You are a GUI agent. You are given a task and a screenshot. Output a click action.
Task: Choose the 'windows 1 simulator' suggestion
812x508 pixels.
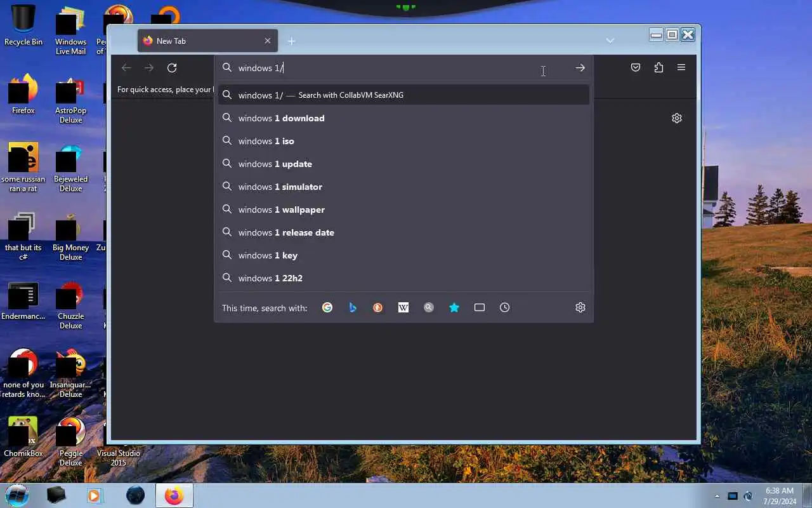(403, 187)
